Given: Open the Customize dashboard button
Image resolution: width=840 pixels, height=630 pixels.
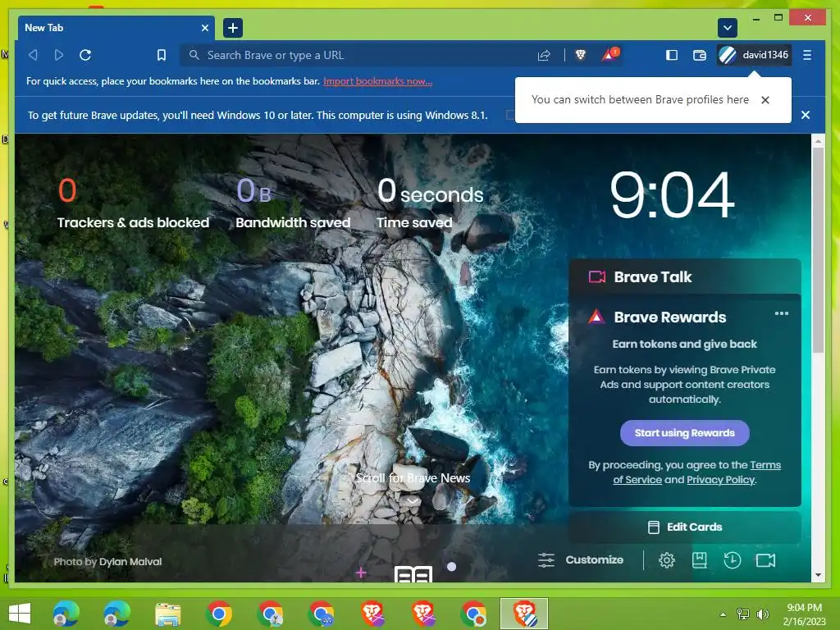Looking at the screenshot, I should 581,559.
